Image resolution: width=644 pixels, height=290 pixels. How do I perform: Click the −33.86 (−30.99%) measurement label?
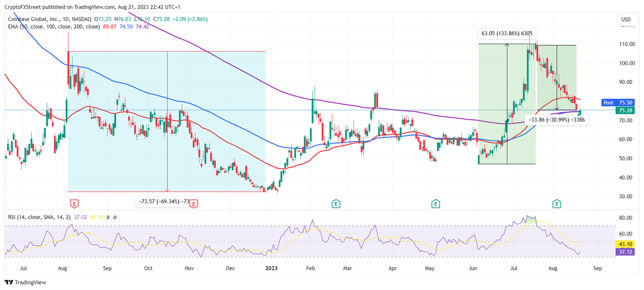pos(558,120)
